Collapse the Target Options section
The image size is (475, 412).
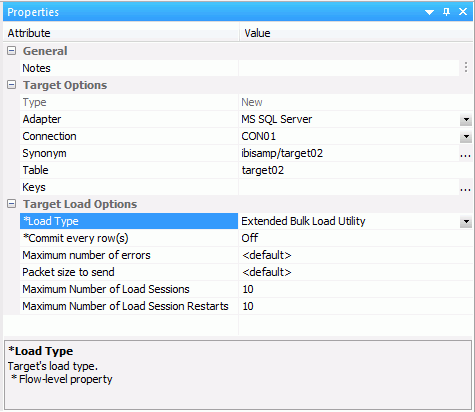tap(11, 85)
